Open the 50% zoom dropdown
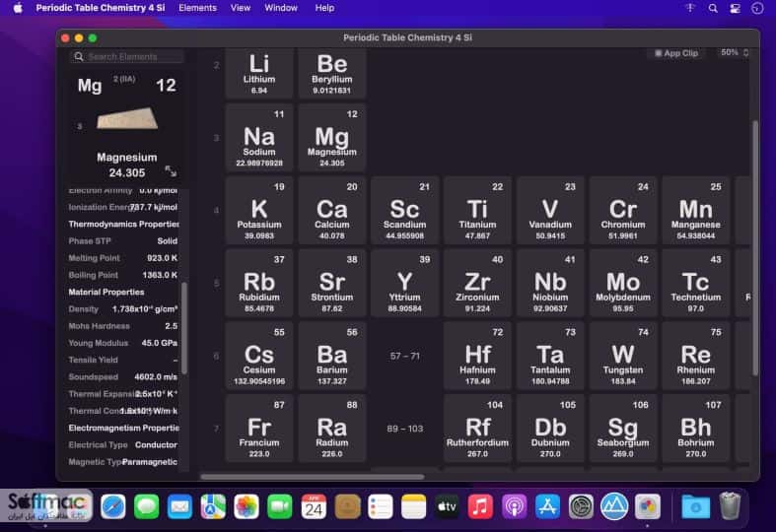The height and width of the screenshot is (532, 776). pyautogui.click(x=735, y=52)
